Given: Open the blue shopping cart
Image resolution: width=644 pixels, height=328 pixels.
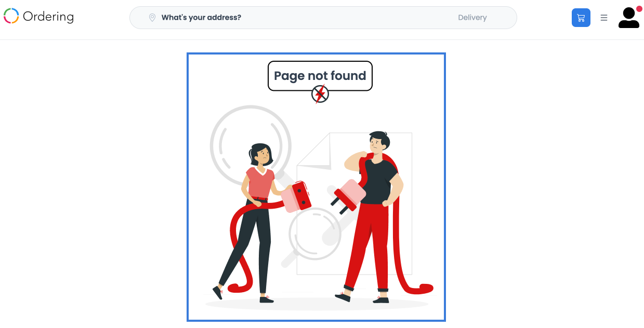Looking at the screenshot, I should point(581,18).
